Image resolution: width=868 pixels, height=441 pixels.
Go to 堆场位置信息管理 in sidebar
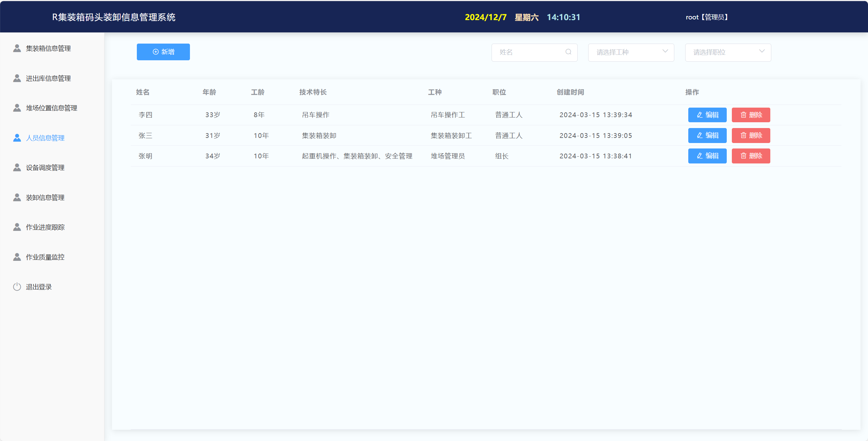[51, 108]
